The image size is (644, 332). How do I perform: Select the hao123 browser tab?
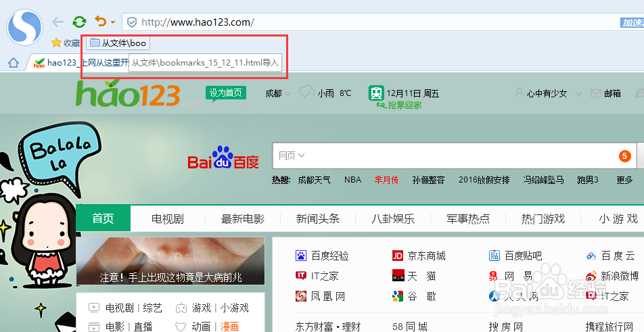[x=81, y=63]
